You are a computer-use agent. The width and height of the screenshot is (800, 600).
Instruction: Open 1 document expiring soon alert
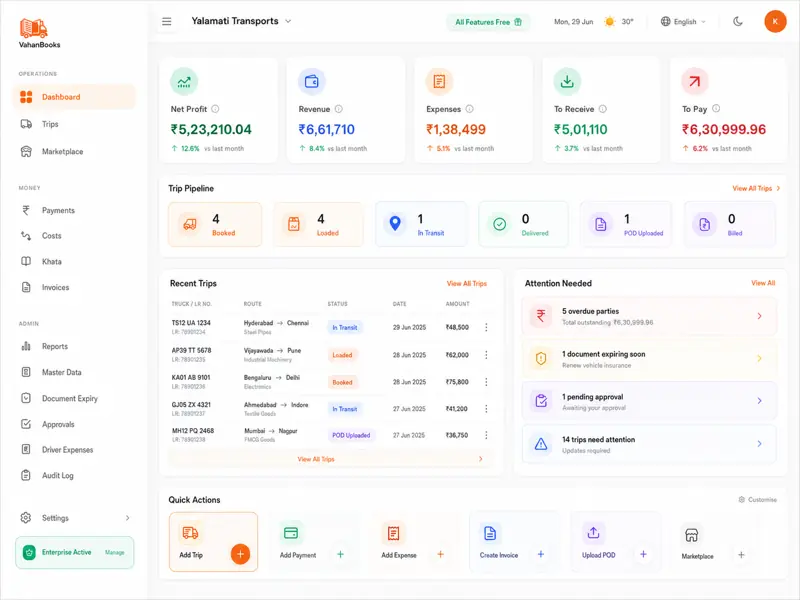(649, 359)
